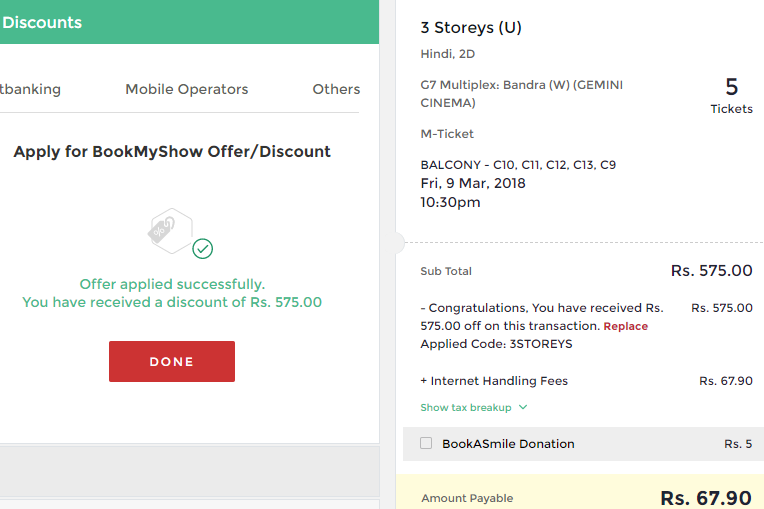764x509 pixels.
Task: Click the Discounts header
Action: pos(42,22)
